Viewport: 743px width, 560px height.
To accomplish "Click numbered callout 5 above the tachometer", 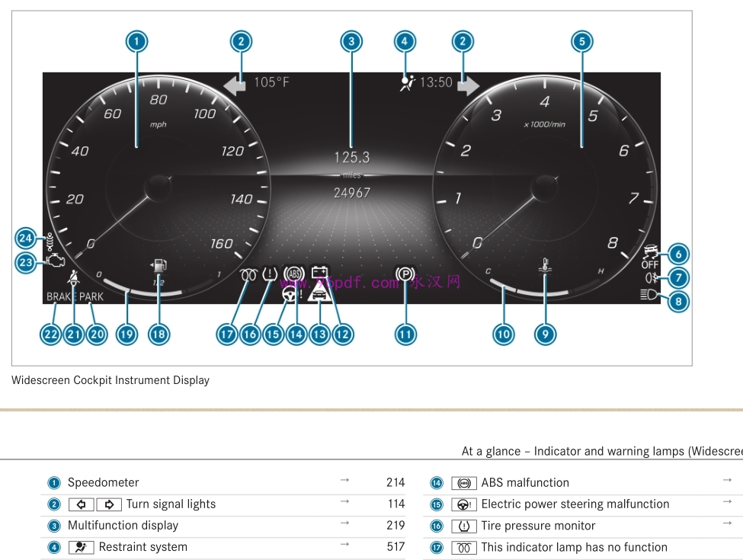I will tap(582, 41).
